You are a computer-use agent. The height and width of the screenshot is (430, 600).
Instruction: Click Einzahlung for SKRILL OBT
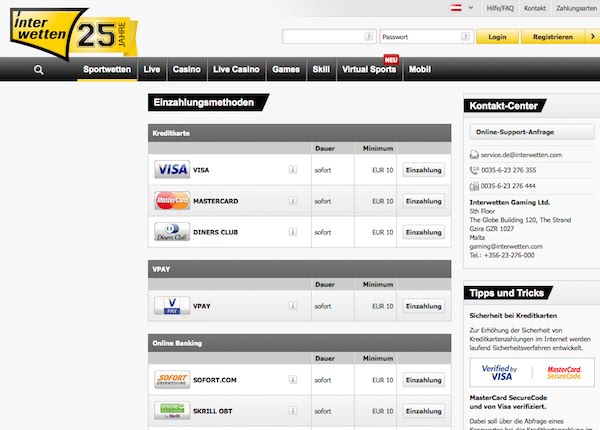pos(424,411)
